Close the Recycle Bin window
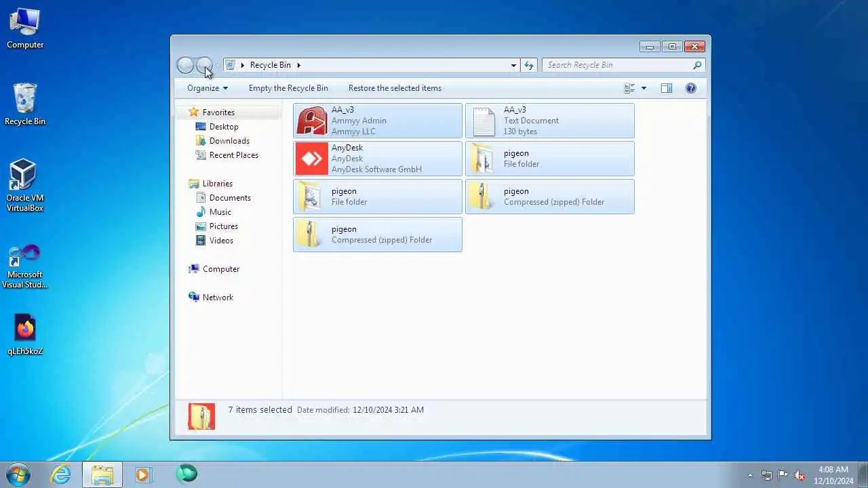868x488 pixels. [x=694, y=47]
